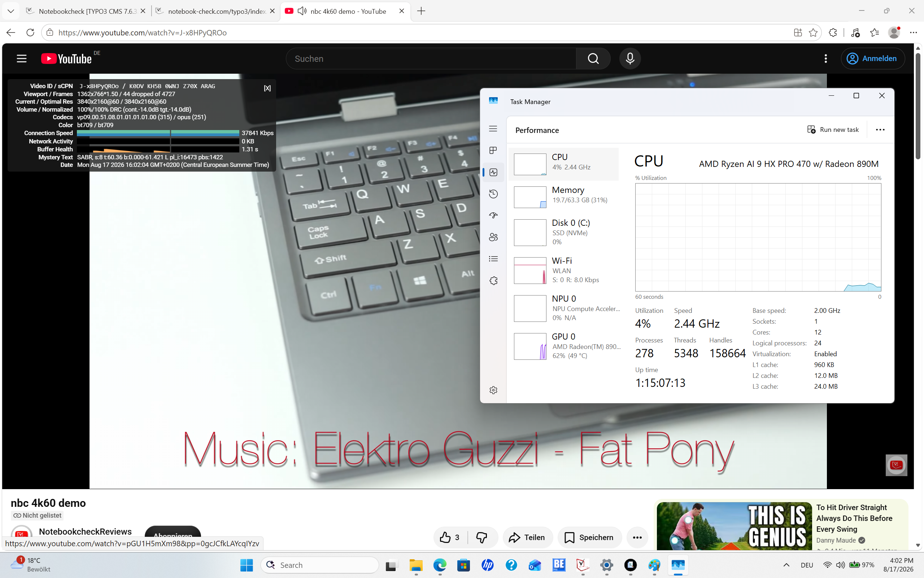Open the Edge favorites list icon
This screenshot has height=578, width=924.
(x=874, y=33)
